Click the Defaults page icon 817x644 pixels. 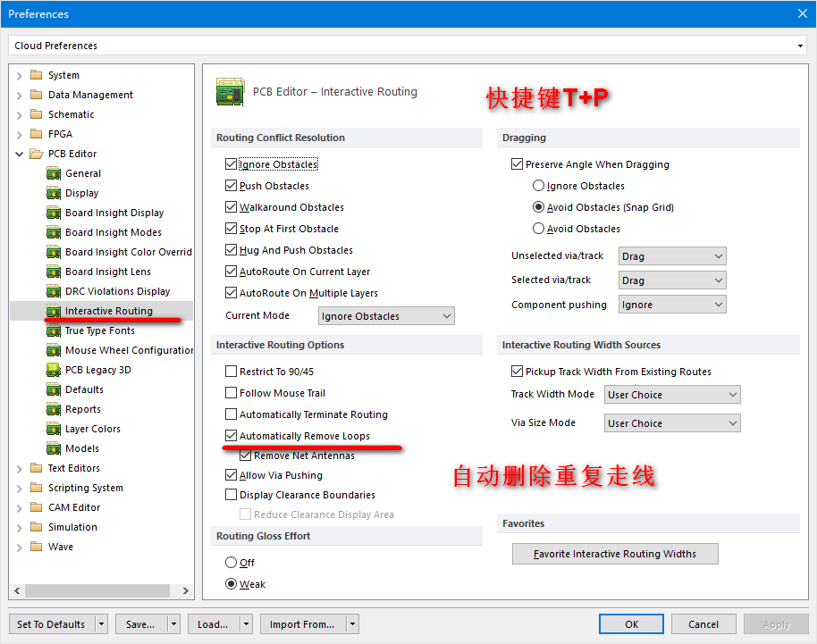54,389
